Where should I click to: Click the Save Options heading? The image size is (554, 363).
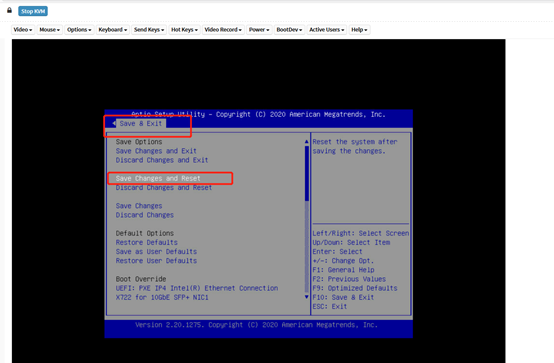[139, 142]
